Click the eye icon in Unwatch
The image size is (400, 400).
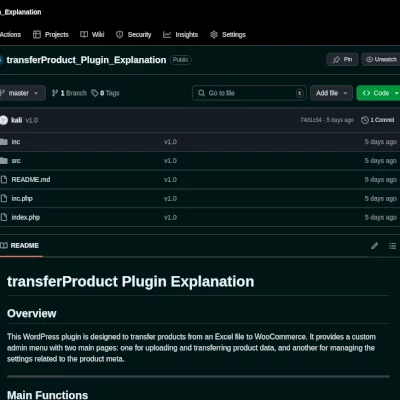tap(369, 60)
